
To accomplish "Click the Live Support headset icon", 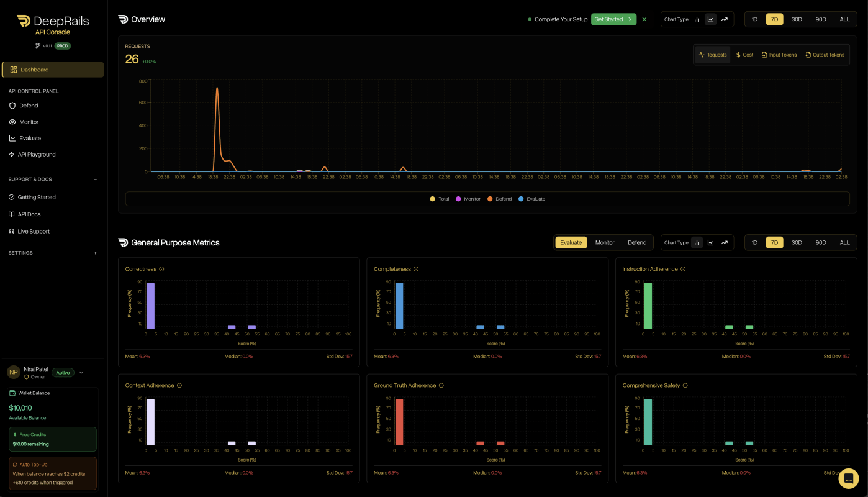I will (14, 231).
